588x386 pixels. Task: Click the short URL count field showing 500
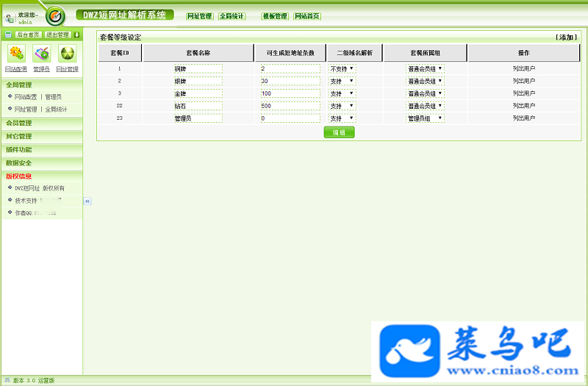[x=290, y=106]
